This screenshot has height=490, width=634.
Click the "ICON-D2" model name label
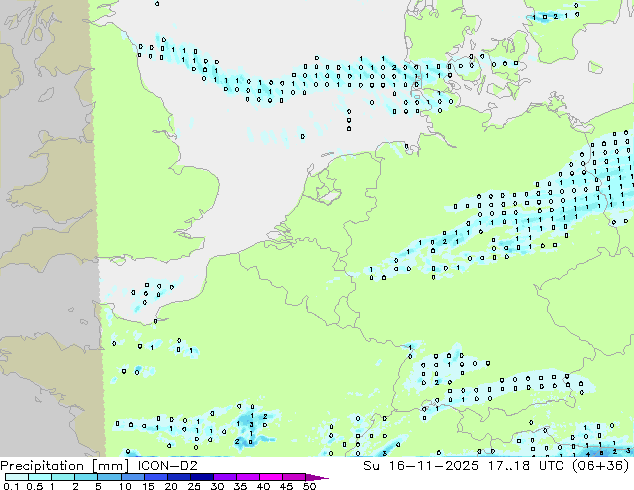[x=167, y=466]
